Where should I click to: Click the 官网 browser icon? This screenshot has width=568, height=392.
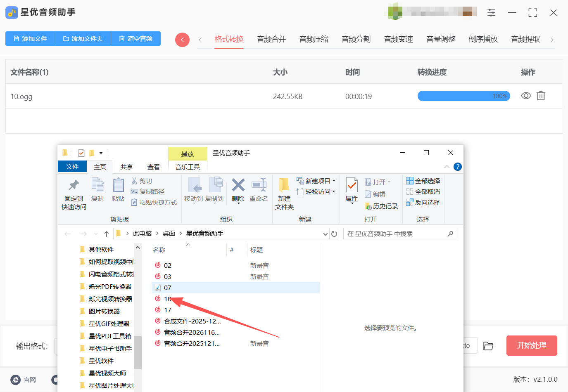[x=16, y=380]
